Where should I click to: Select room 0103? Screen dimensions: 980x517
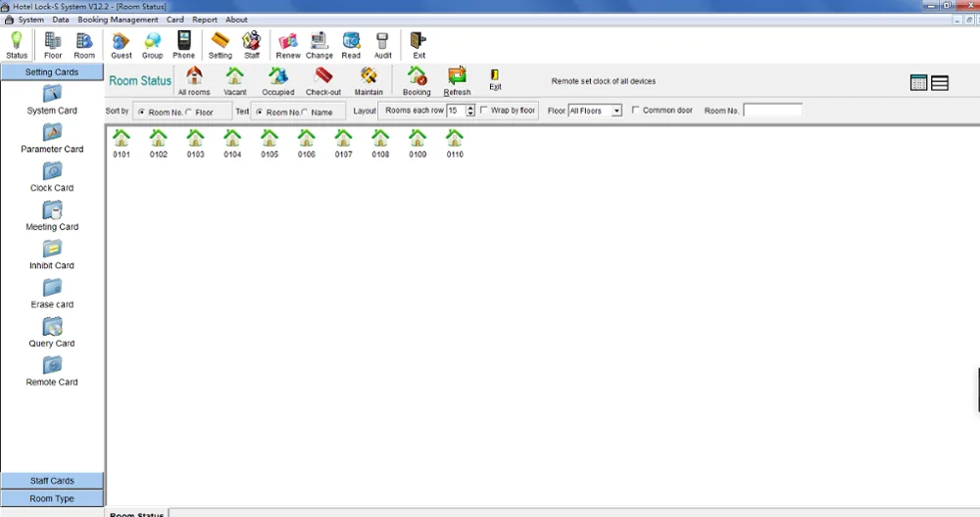[x=195, y=144]
